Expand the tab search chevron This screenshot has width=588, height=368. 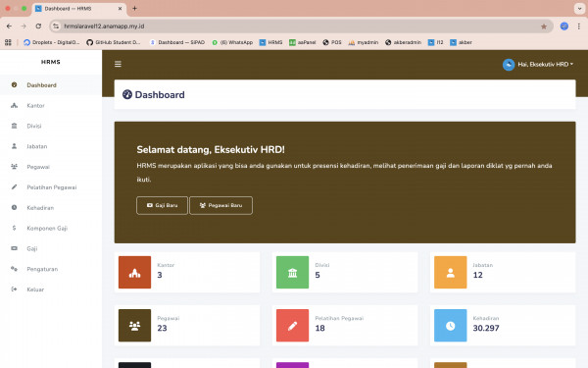pos(579,8)
